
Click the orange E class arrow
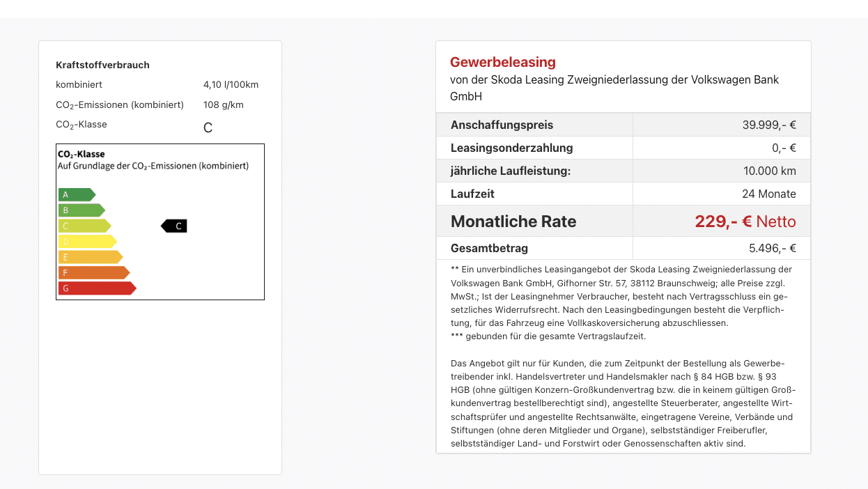(x=91, y=257)
